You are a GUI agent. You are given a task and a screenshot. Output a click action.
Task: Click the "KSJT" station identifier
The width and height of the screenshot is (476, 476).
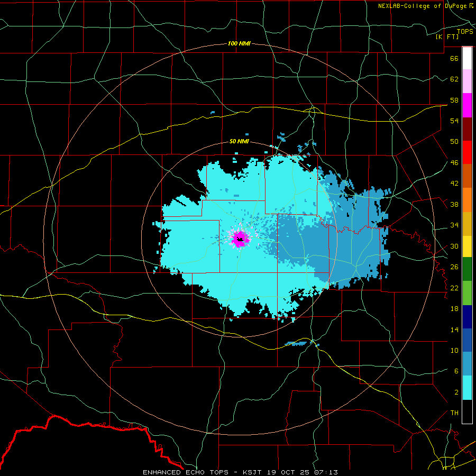(253, 472)
